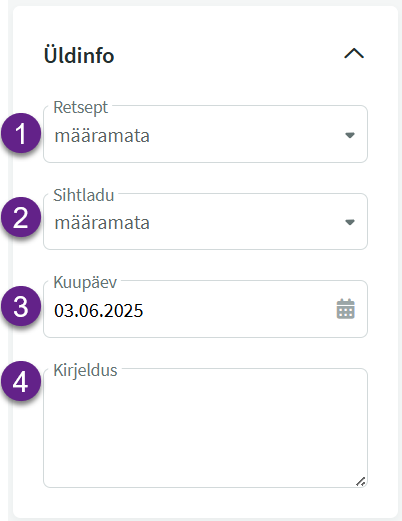The width and height of the screenshot is (402, 521).
Task: Click the Sihtladu dropdown arrow
Action: coord(350,222)
